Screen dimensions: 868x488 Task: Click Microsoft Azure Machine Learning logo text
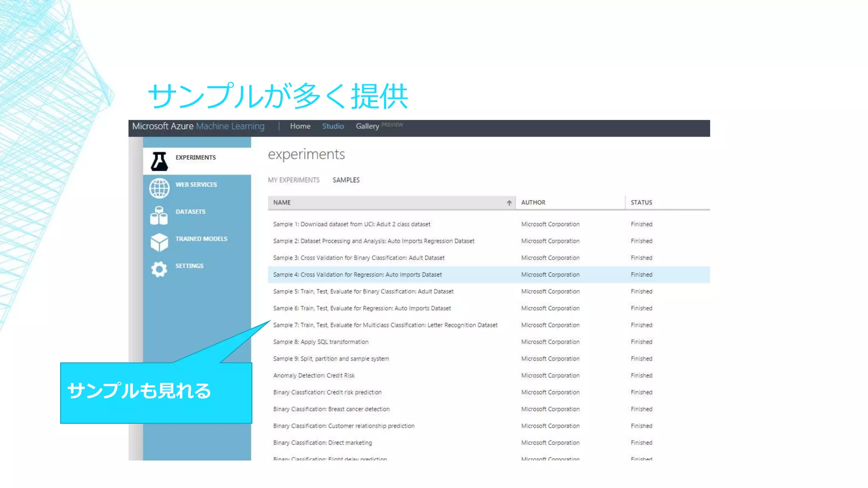198,126
